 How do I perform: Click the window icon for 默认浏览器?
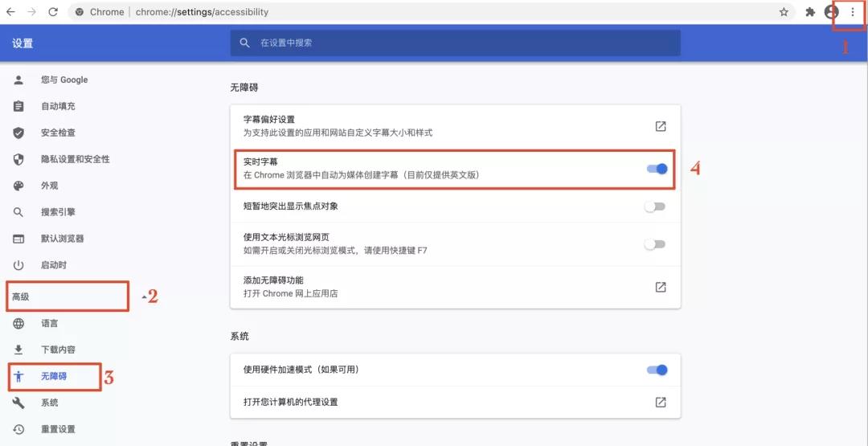(x=18, y=239)
